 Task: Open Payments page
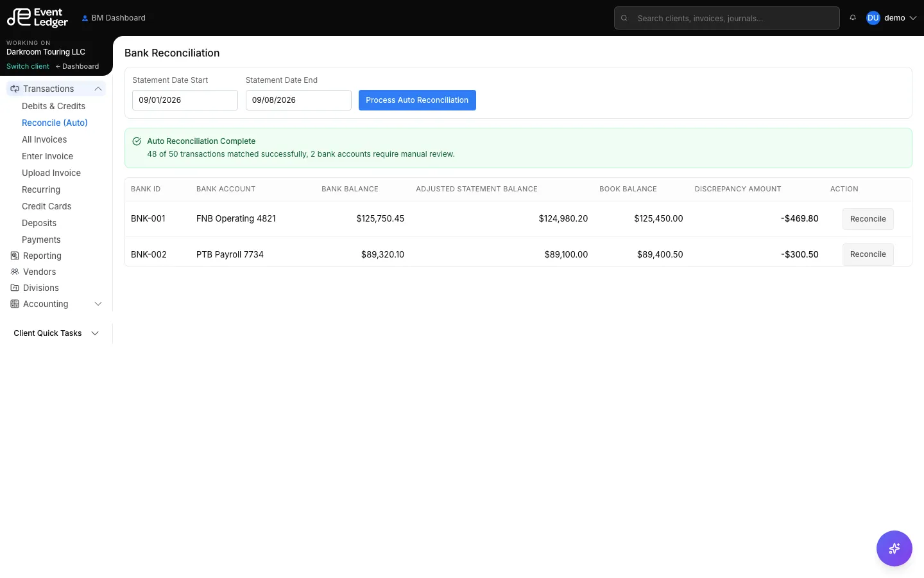(41, 240)
